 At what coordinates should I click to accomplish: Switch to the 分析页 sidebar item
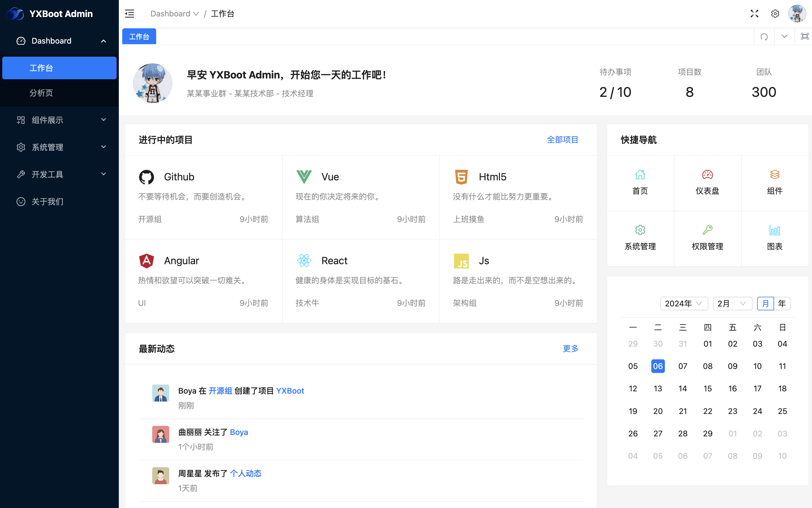click(x=41, y=93)
